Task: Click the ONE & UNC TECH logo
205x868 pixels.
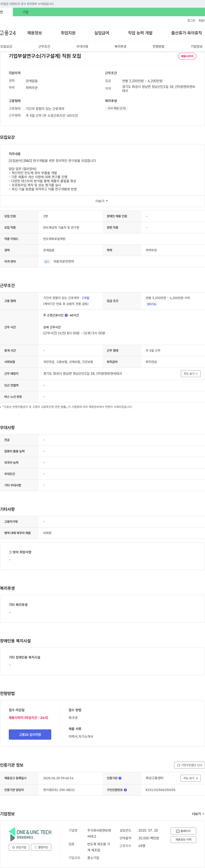Action: coord(30,835)
